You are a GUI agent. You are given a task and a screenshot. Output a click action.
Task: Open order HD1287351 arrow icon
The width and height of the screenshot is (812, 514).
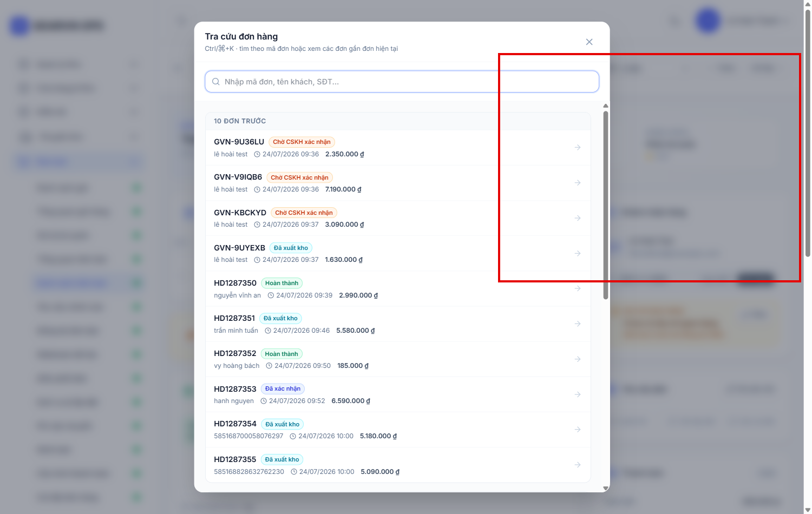click(578, 324)
